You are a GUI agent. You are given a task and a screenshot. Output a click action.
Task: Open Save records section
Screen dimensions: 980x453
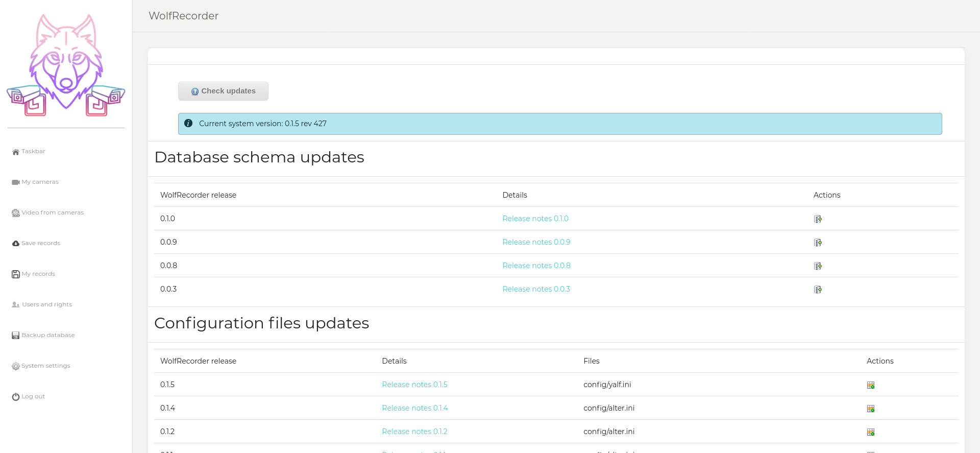(40, 244)
